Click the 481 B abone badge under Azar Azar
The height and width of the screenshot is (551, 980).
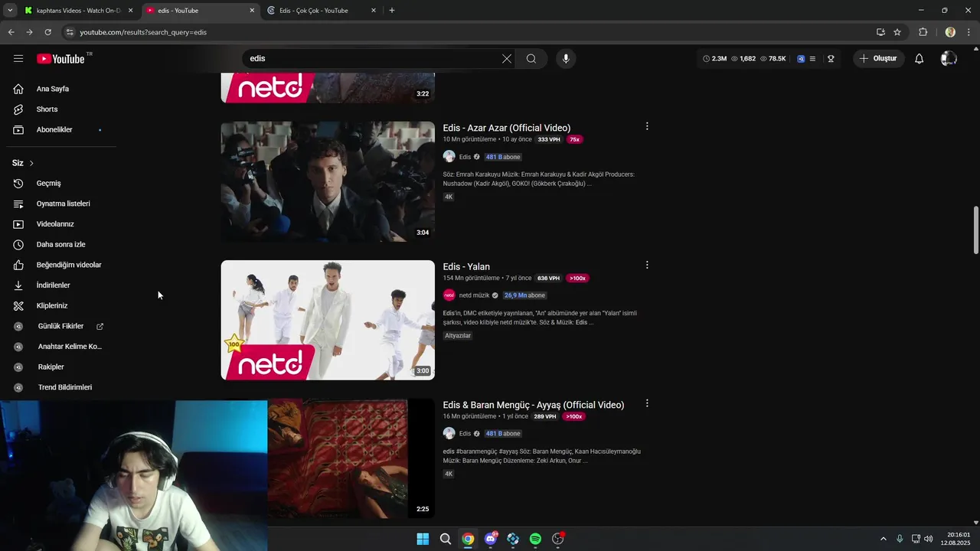pos(503,157)
